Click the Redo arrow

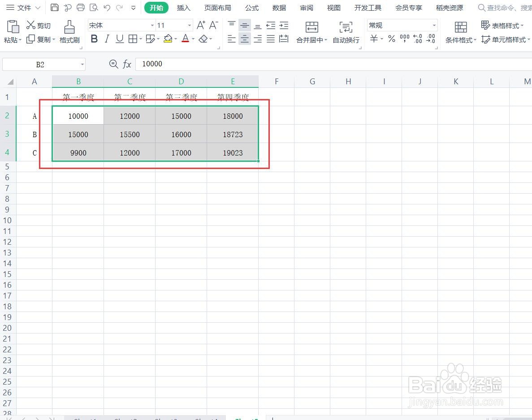119,8
